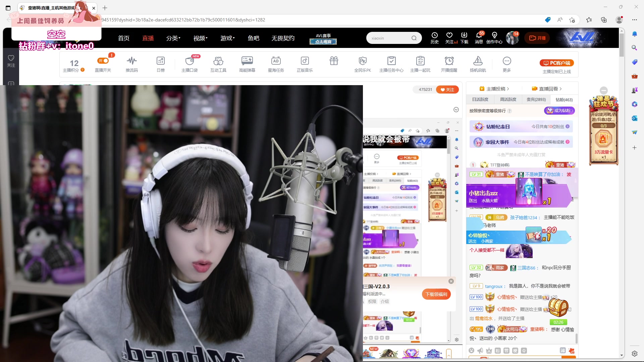Click the 成为钻粉 button
Screen dimensions: 644x362
pos(559,111)
